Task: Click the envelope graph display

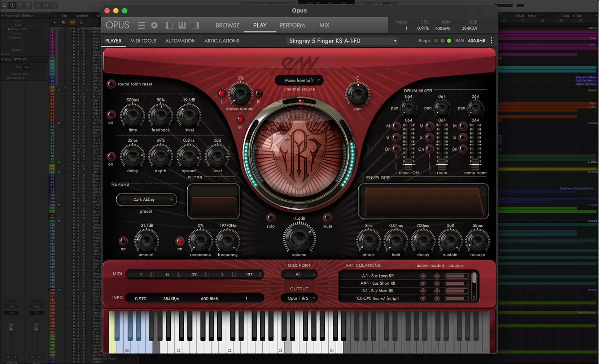Action: click(x=423, y=201)
